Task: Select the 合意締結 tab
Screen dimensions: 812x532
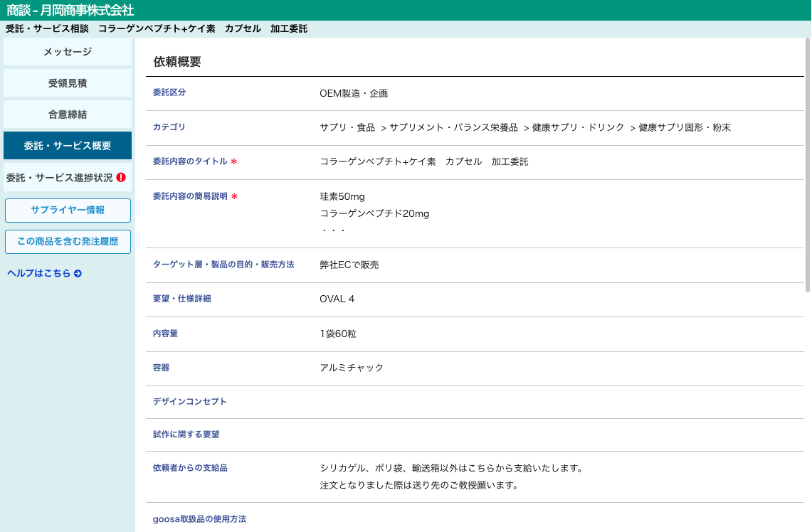Action: click(x=68, y=115)
